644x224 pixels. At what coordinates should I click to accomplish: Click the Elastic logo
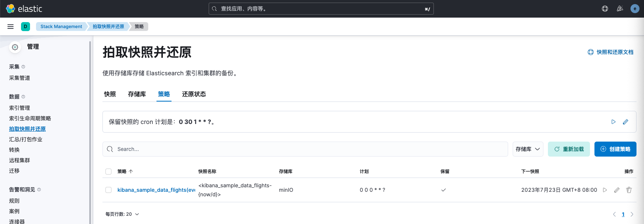tap(24, 9)
